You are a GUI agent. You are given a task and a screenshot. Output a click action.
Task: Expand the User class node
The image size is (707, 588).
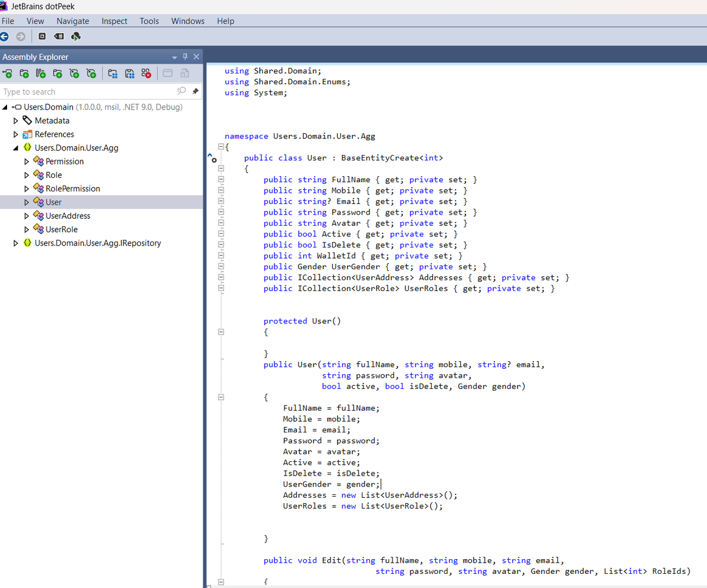tap(27, 202)
